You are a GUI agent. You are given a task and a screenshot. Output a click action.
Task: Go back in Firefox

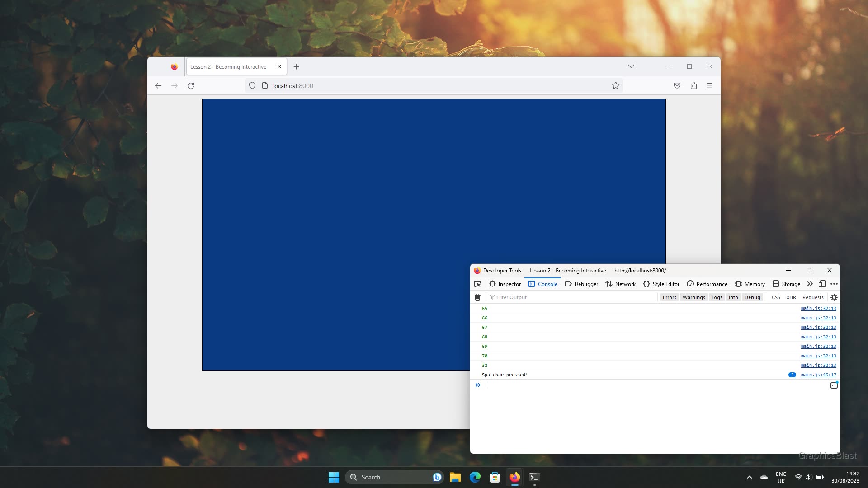pos(158,86)
